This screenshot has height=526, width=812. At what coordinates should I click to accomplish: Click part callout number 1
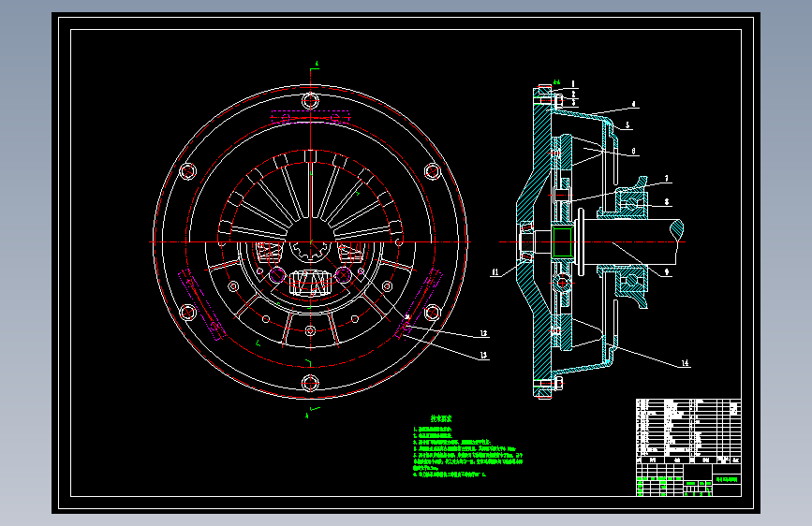coord(573,84)
